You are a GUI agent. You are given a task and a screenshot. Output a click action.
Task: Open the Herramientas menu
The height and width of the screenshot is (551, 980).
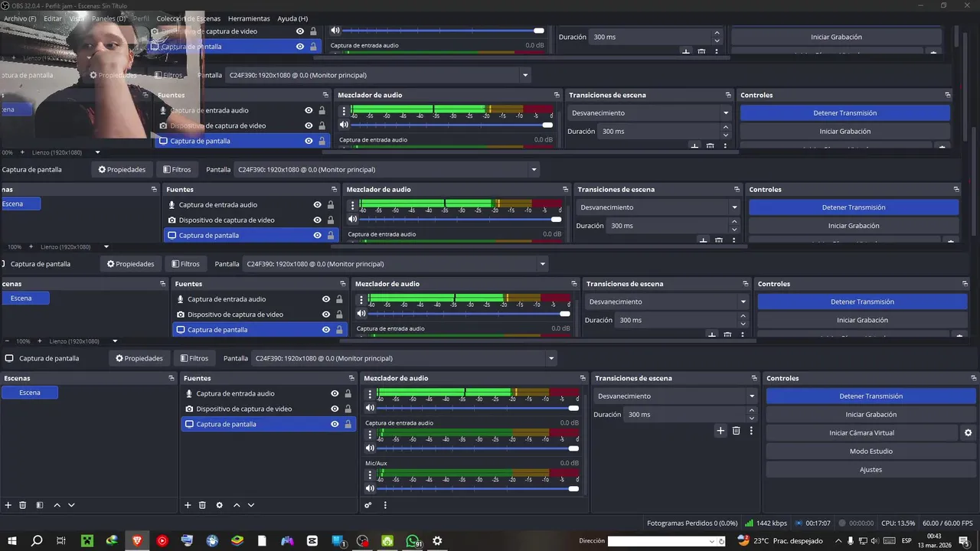coord(249,18)
